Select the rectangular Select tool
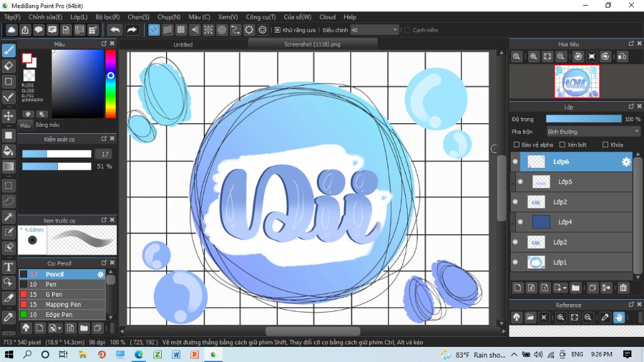Viewport: 644px width, 362px height. click(9, 186)
